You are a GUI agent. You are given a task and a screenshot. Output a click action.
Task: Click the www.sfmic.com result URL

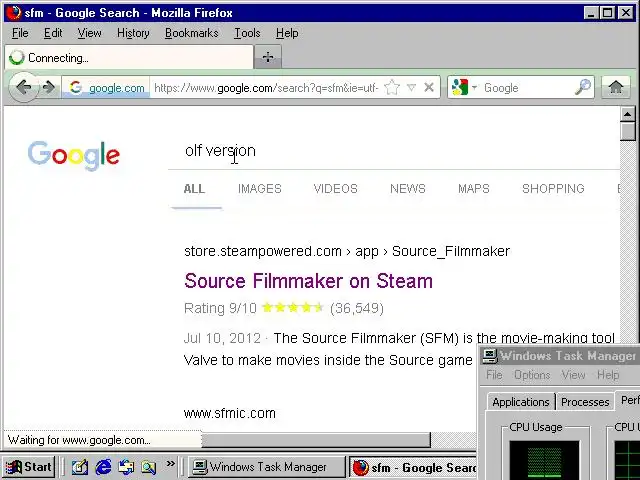click(229, 413)
